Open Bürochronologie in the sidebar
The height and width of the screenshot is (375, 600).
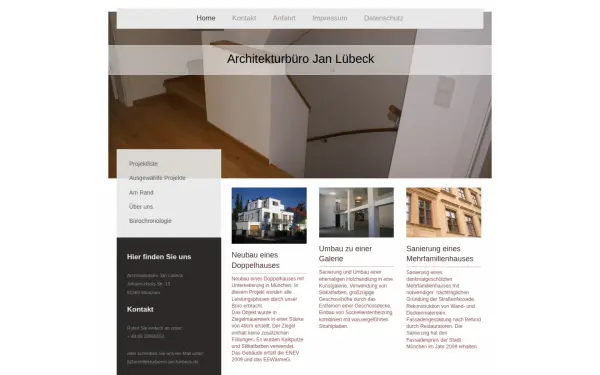[x=150, y=221]
